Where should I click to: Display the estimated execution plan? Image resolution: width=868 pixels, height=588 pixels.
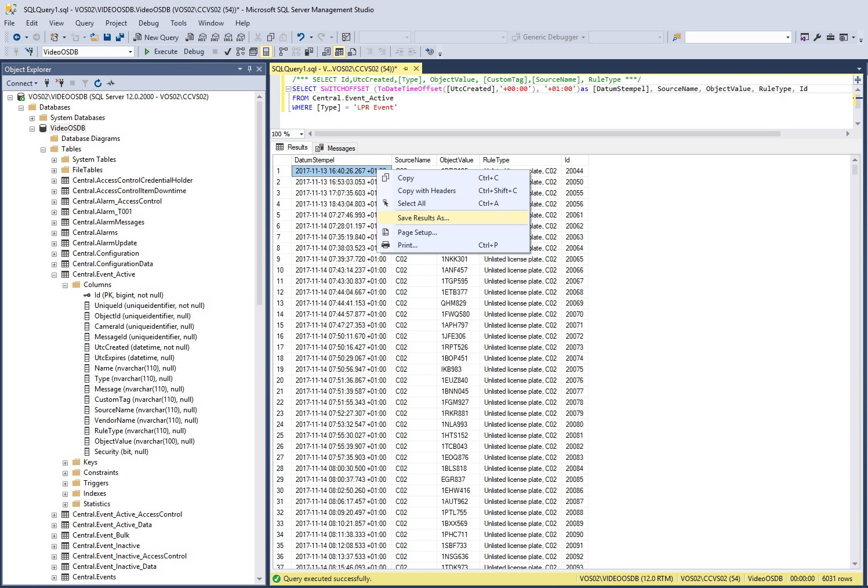tap(241, 52)
